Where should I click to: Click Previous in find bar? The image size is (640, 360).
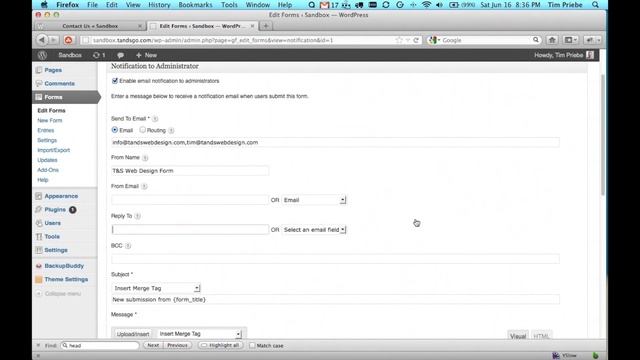click(x=177, y=345)
